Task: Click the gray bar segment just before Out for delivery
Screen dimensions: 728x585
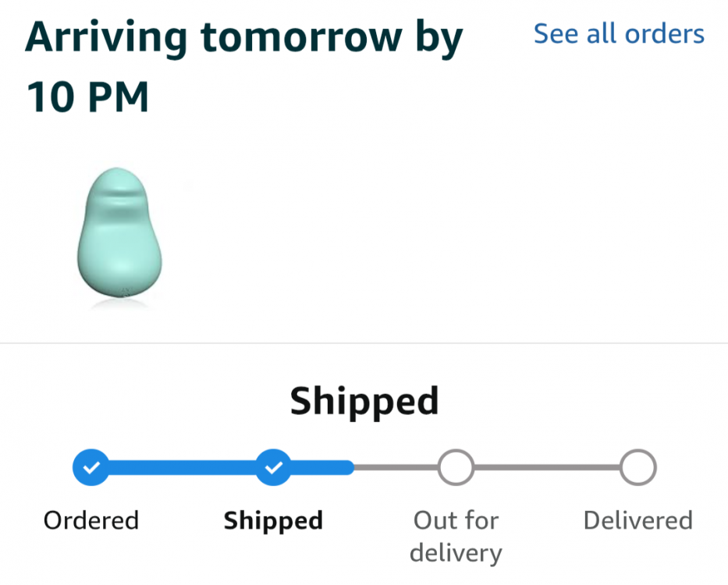Action: [x=398, y=468]
